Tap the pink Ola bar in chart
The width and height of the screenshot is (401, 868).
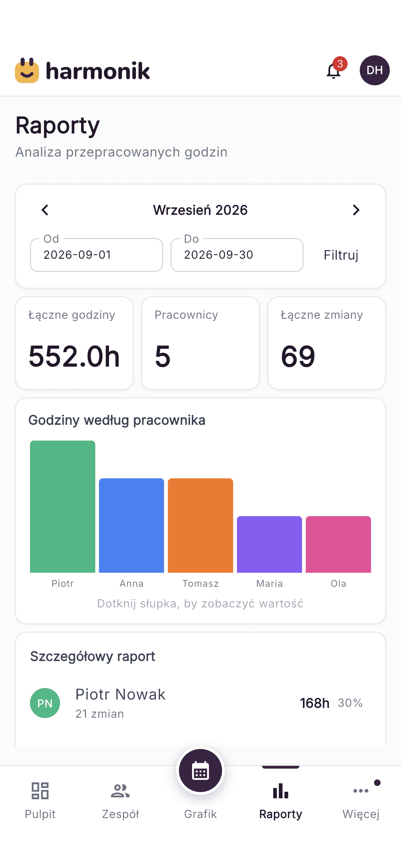338,544
